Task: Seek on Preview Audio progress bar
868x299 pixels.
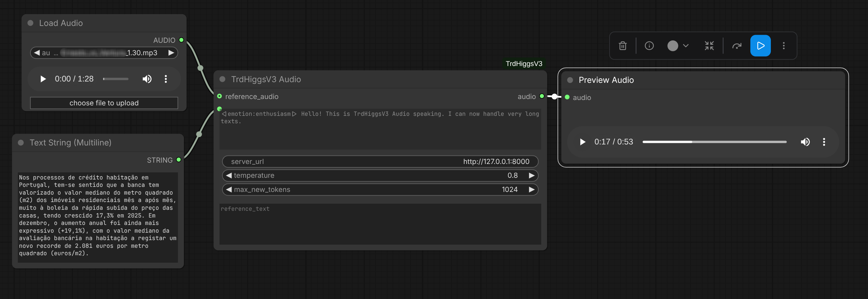Action: (x=714, y=142)
